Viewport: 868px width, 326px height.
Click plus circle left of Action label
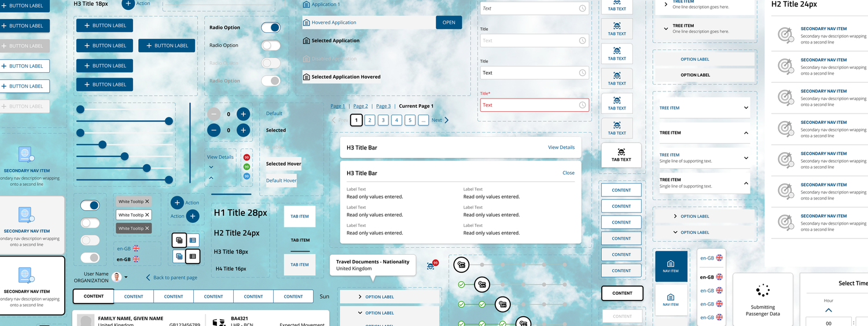[x=177, y=203]
